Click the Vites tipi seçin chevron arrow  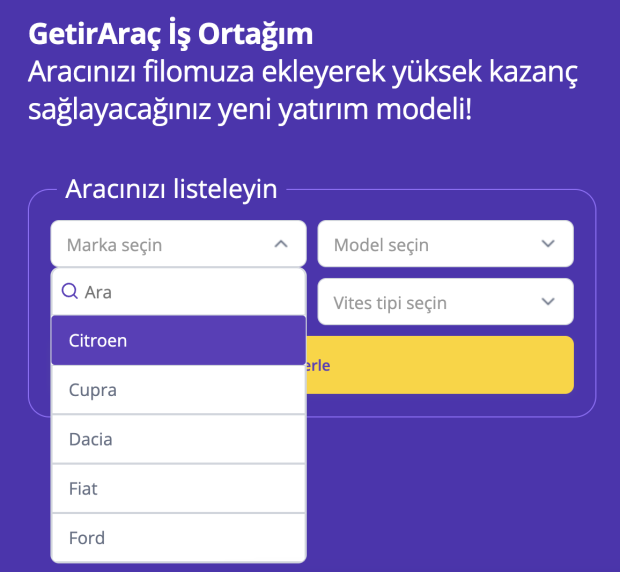point(548,302)
